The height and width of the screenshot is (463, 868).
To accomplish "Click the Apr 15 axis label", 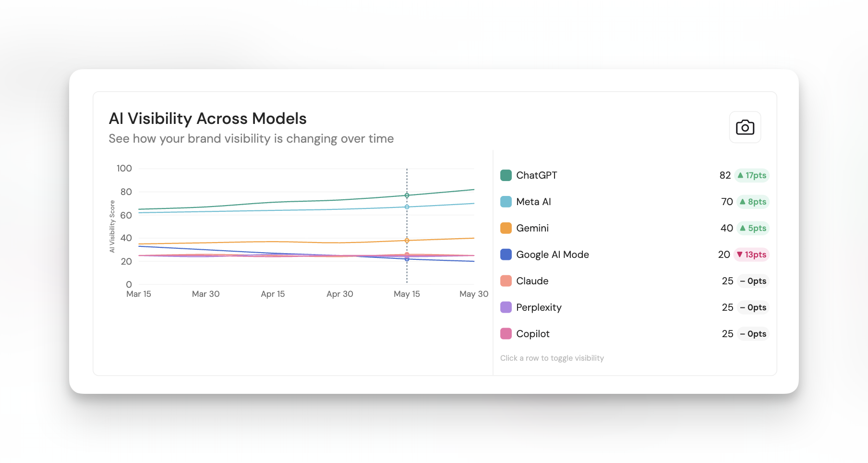I will 273,294.
